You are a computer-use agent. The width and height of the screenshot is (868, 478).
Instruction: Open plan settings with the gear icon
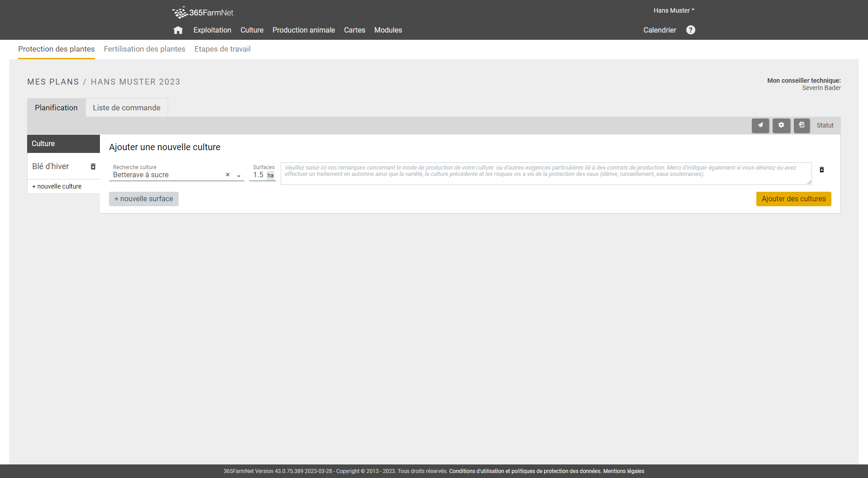(x=781, y=125)
